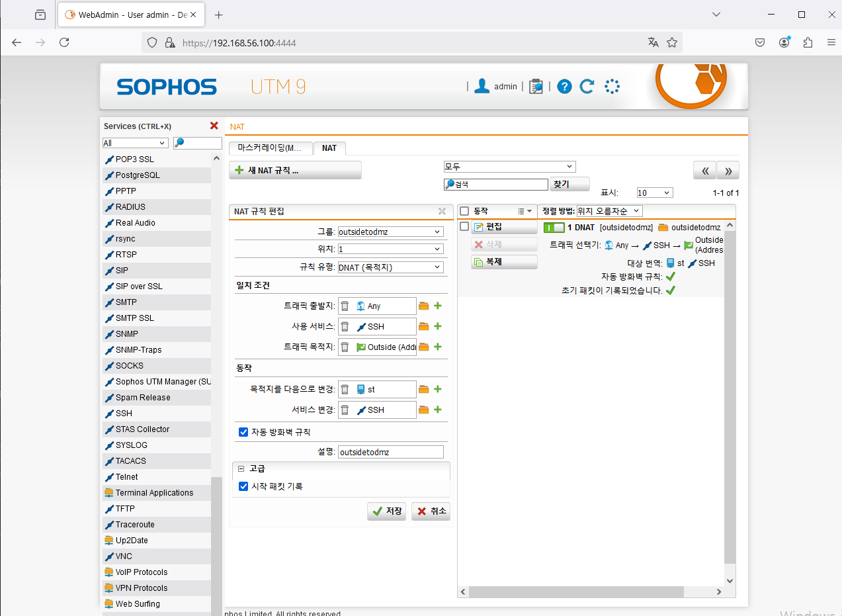Toggle the log initial packets checkbox
The height and width of the screenshot is (616, 842).
(243, 486)
